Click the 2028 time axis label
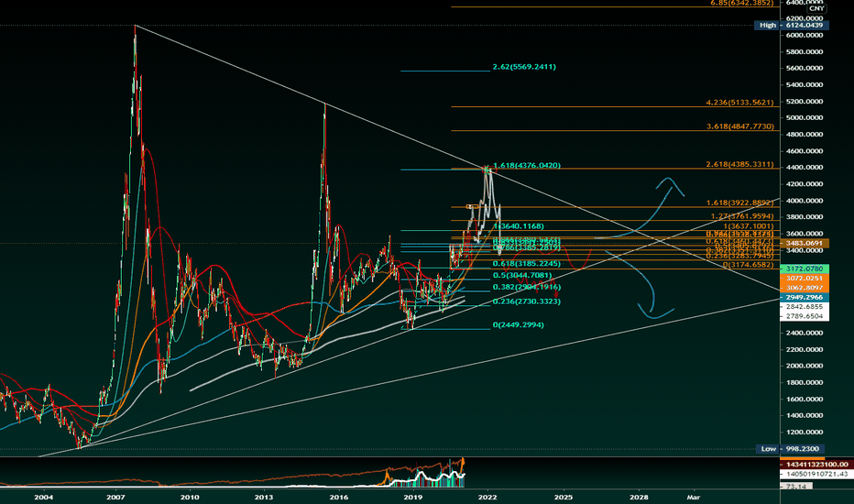Viewport: 854px width, 504px height. pyautogui.click(x=639, y=497)
